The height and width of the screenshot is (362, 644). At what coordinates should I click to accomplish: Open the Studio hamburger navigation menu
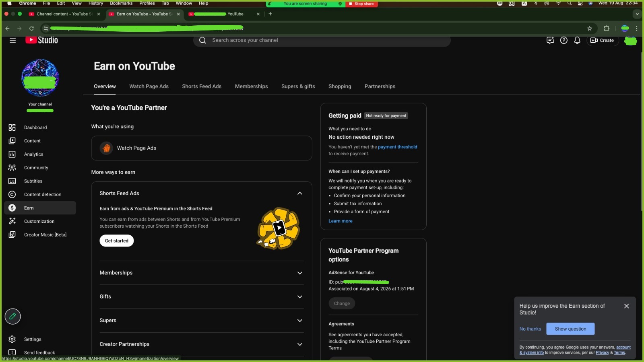12,40
